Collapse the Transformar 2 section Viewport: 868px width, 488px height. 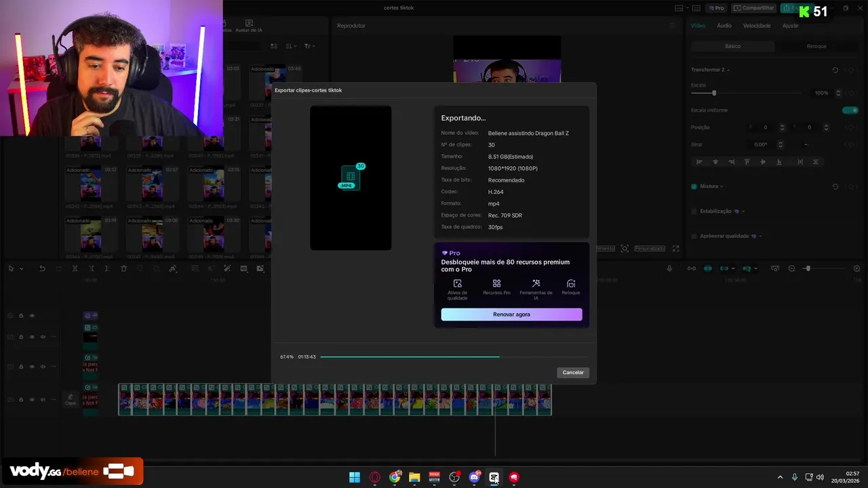pyautogui.click(x=728, y=70)
